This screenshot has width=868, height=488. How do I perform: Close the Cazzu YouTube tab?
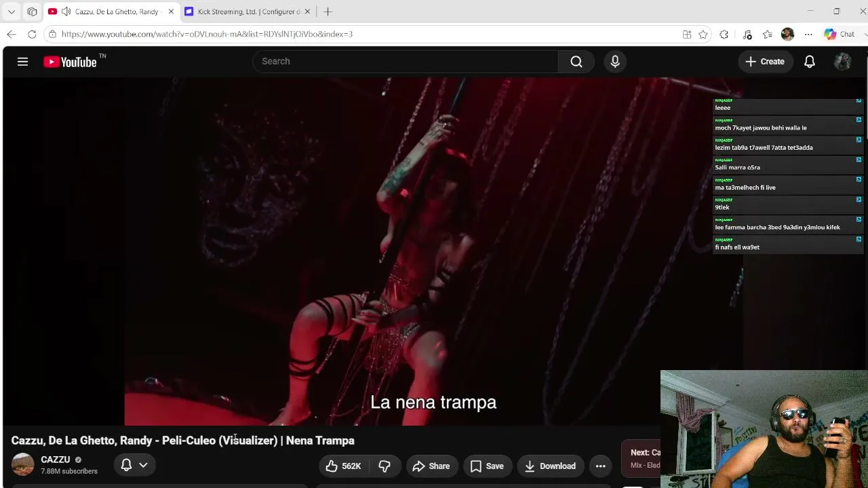[171, 12]
